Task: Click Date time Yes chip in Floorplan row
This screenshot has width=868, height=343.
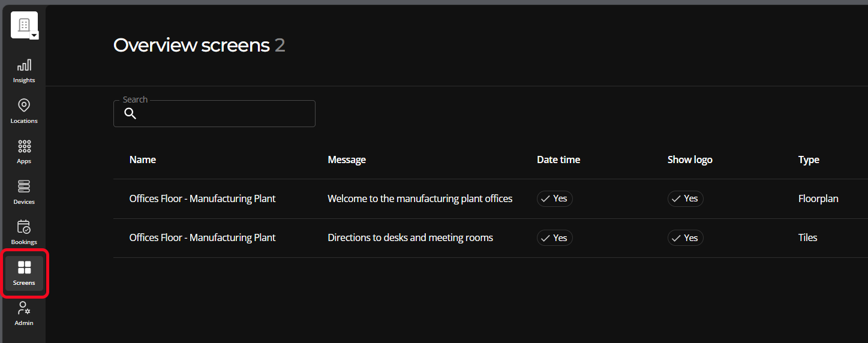Action: coord(555,198)
